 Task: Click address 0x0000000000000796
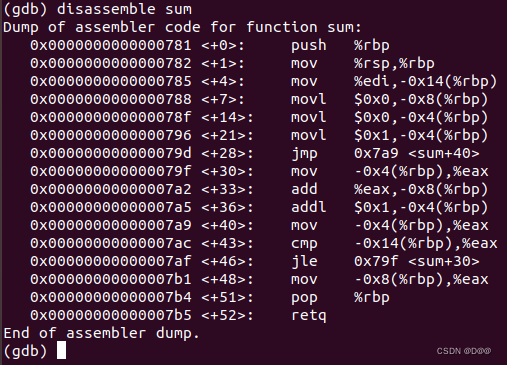111,135
